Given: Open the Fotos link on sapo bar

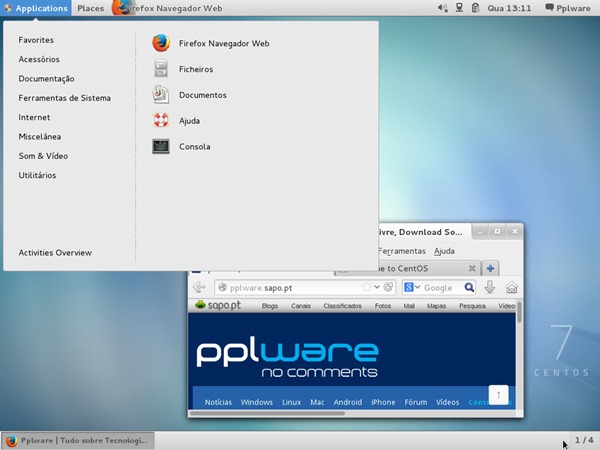Looking at the screenshot, I should [383, 306].
